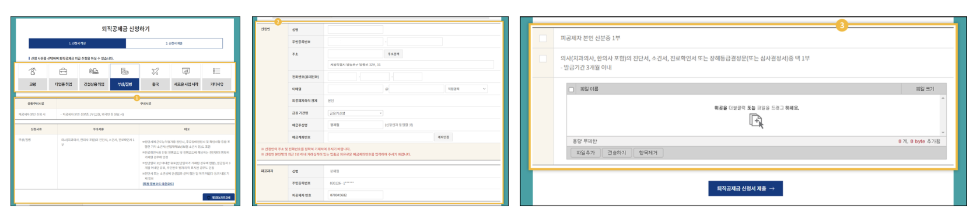Select the 새로운 사업 시작 reason icon
Viewport: 980px width, 222px height.
[186, 77]
